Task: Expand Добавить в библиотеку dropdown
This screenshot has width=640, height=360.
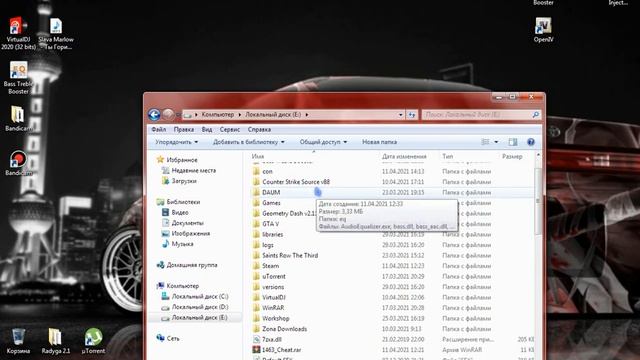Action: point(249,142)
